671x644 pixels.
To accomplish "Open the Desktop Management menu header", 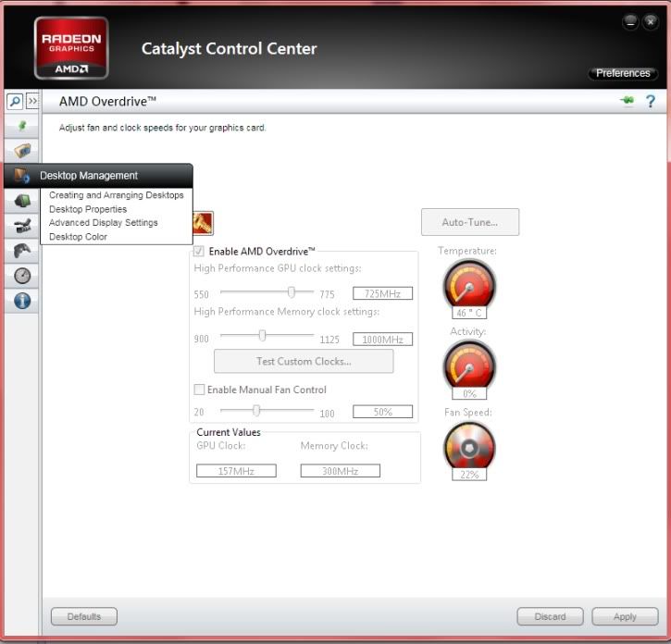I will [x=98, y=176].
